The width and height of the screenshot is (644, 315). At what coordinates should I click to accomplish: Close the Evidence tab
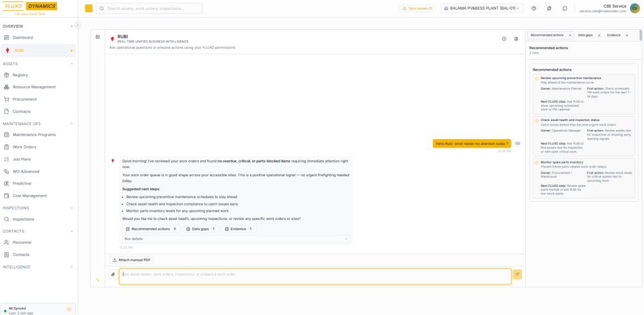pos(627,36)
